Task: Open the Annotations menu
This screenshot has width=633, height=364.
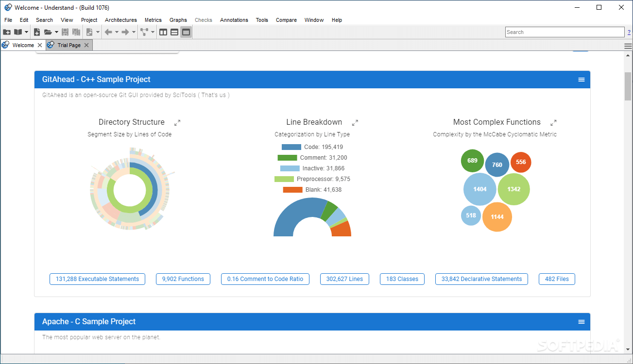Action: 234,20
